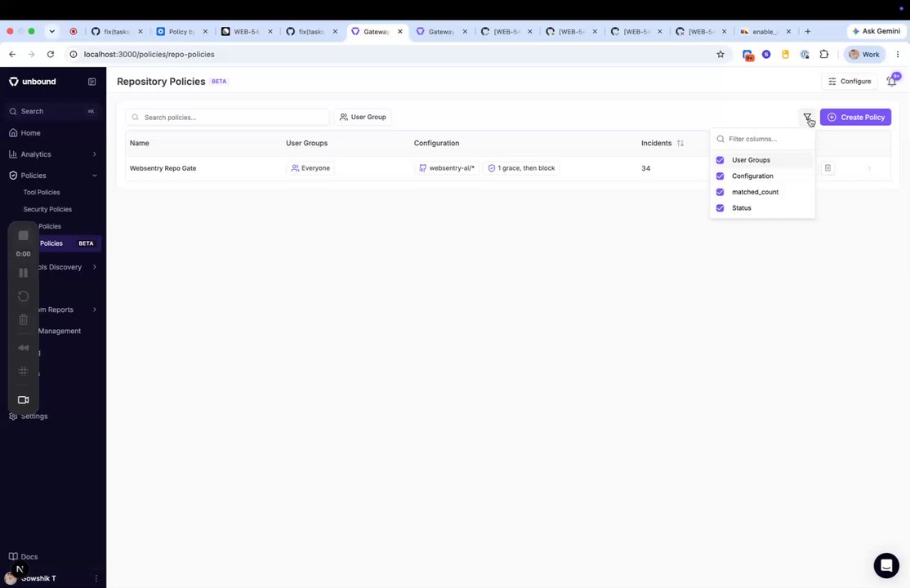Image resolution: width=910 pixels, height=588 pixels.
Task: Bookmark the page with the star icon
Action: click(720, 55)
